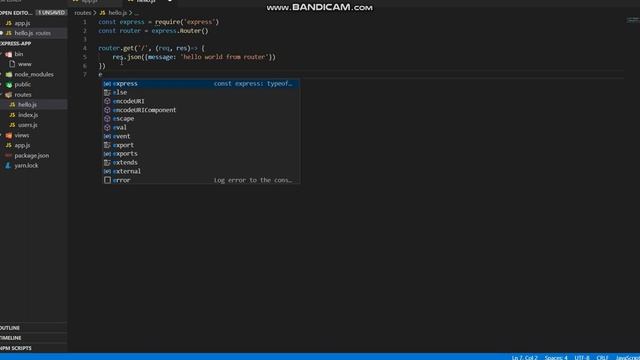Image resolution: width=640 pixels, height=360 pixels.
Task: Click the 'hello world from router' string
Action: (x=224, y=57)
